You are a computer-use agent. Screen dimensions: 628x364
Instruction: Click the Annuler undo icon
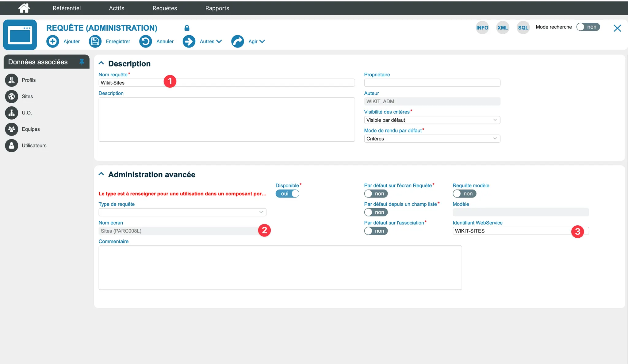[x=146, y=41]
